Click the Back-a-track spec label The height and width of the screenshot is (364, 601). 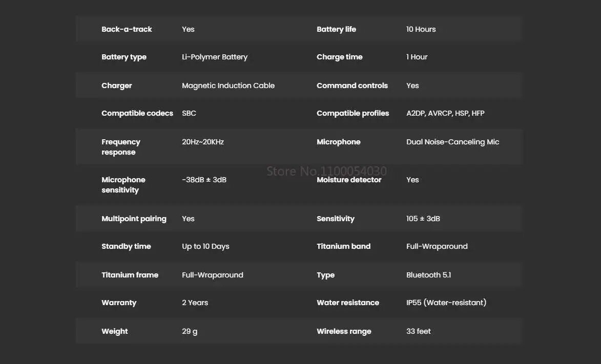pos(127,29)
